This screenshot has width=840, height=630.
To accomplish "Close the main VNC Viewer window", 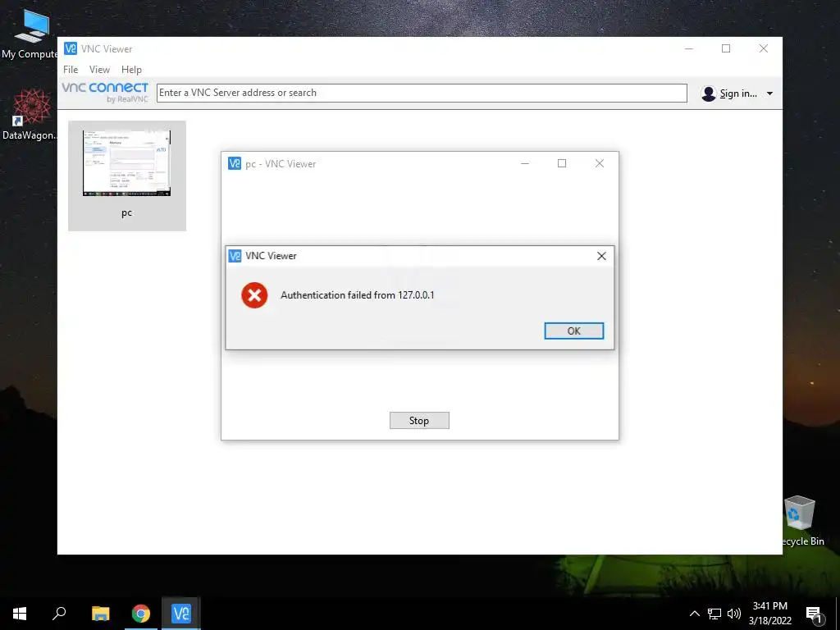I will [x=764, y=48].
